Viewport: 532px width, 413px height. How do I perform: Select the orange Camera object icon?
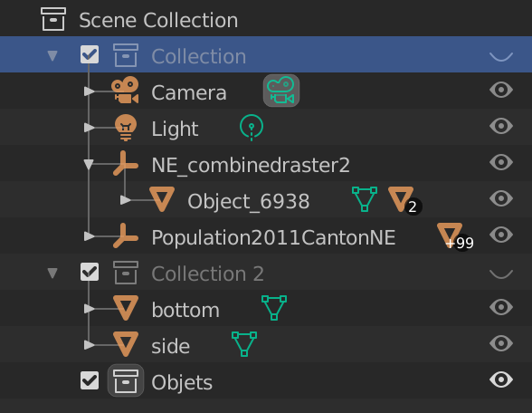[x=125, y=90]
